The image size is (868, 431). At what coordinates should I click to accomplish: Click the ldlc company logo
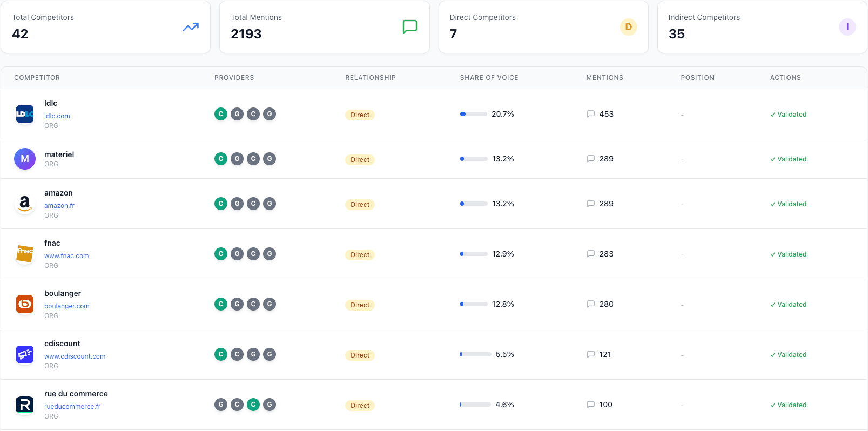tap(25, 114)
